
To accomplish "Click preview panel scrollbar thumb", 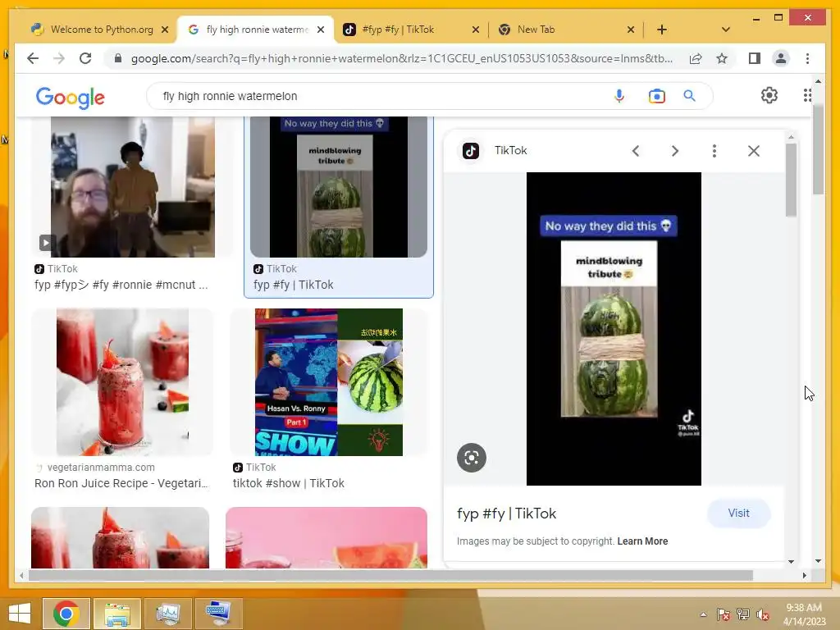I will 792,180.
